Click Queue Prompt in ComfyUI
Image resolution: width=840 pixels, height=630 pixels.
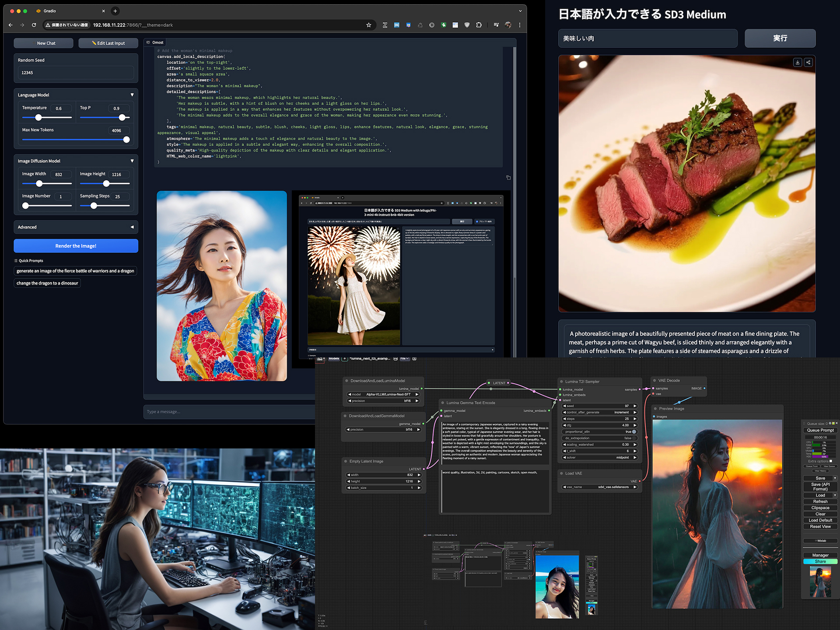pos(820,430)
